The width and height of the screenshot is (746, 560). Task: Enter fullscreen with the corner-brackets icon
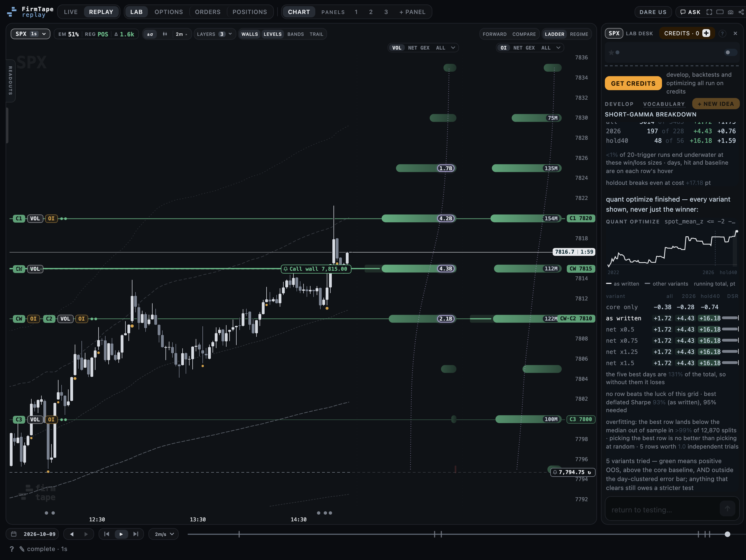(x=709, y=12)
